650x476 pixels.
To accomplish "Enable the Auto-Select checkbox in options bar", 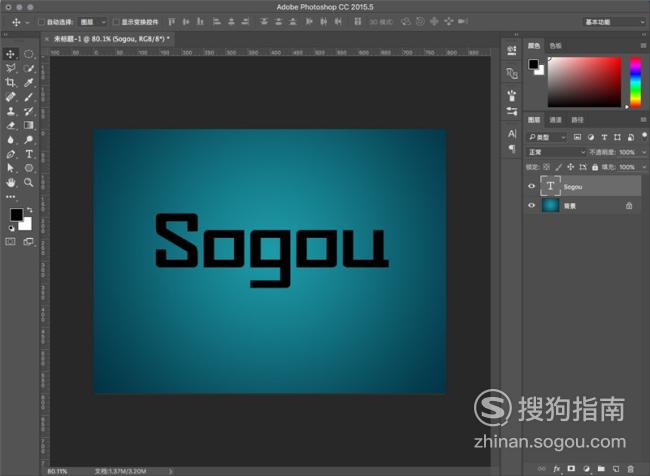I will (x=41, y=22).
